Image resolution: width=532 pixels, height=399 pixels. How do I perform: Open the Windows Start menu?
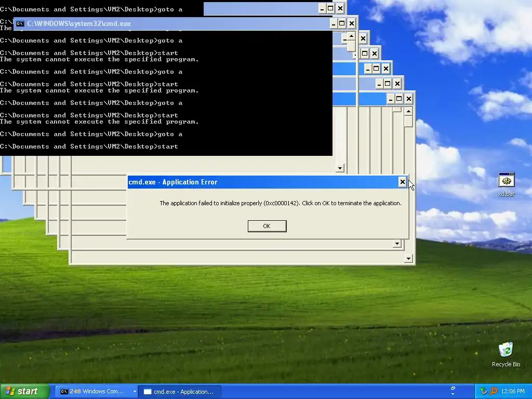pyautogui.click(x=24, y=391)
